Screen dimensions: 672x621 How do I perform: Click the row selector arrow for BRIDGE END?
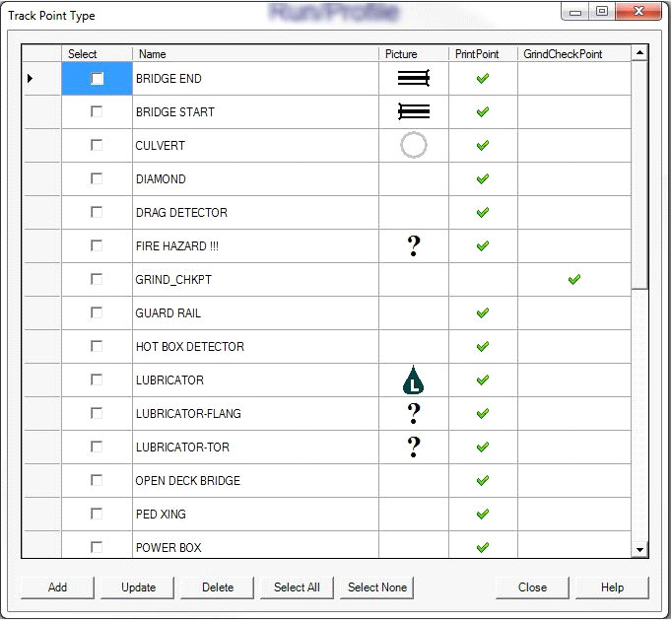click(31, 79)
